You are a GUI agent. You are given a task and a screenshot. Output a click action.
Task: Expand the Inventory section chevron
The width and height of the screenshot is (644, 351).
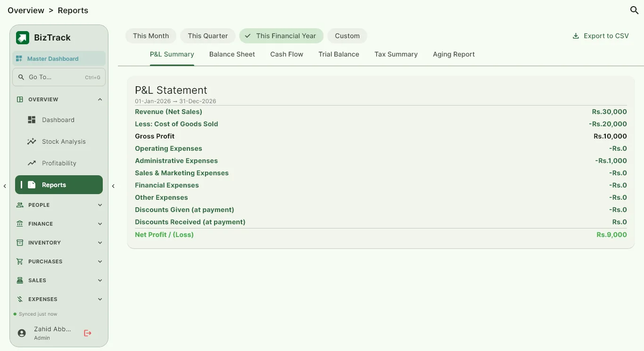(x=100, y=243)
